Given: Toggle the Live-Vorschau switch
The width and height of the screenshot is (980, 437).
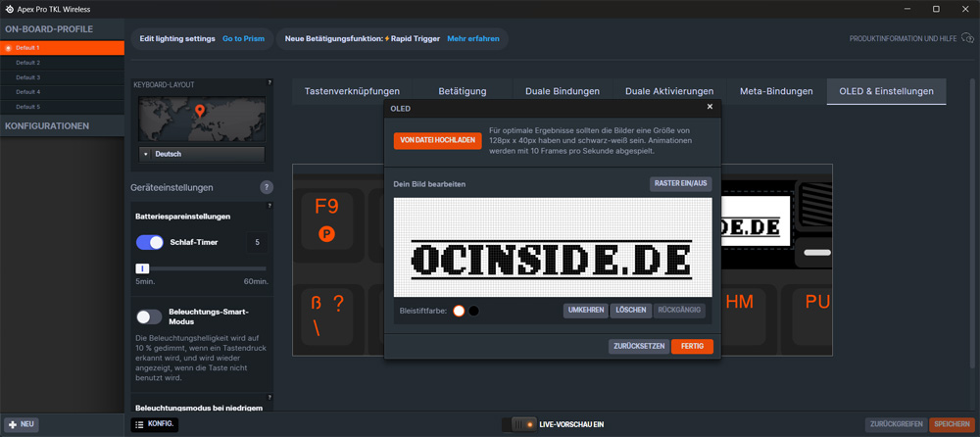Looking at the screenshot, I should pyautogui.click(x=519, y=424).
